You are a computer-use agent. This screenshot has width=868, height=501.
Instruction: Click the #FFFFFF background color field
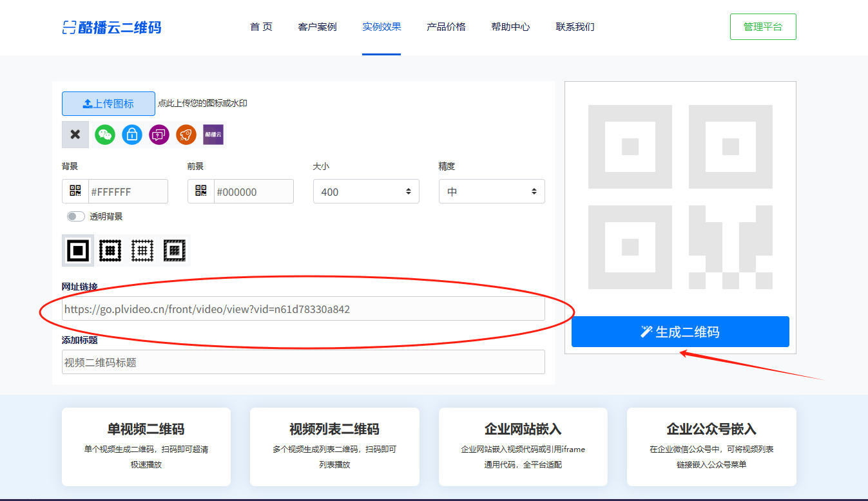pos(128,191)
